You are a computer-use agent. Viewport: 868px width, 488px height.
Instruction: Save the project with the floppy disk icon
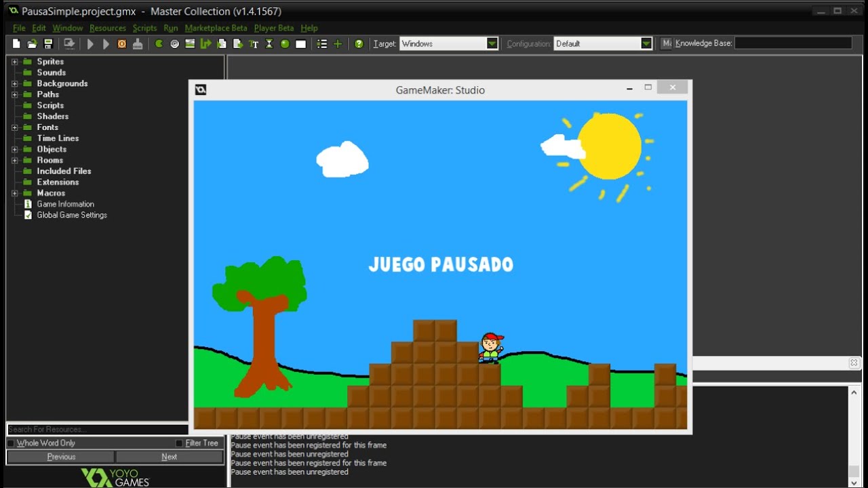(48, 44)
